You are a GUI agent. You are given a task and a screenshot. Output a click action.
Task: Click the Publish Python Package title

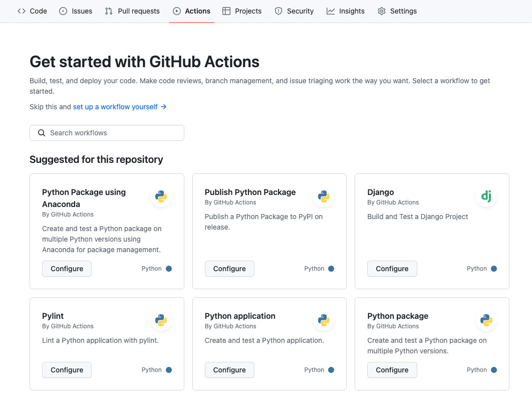[x=250, y=192]
